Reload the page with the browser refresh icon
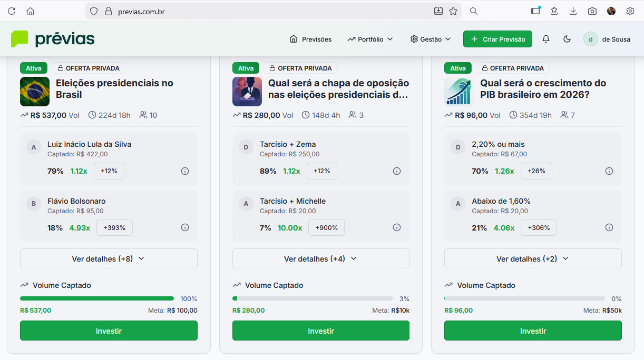644x360 pixels. click(12, 11)
